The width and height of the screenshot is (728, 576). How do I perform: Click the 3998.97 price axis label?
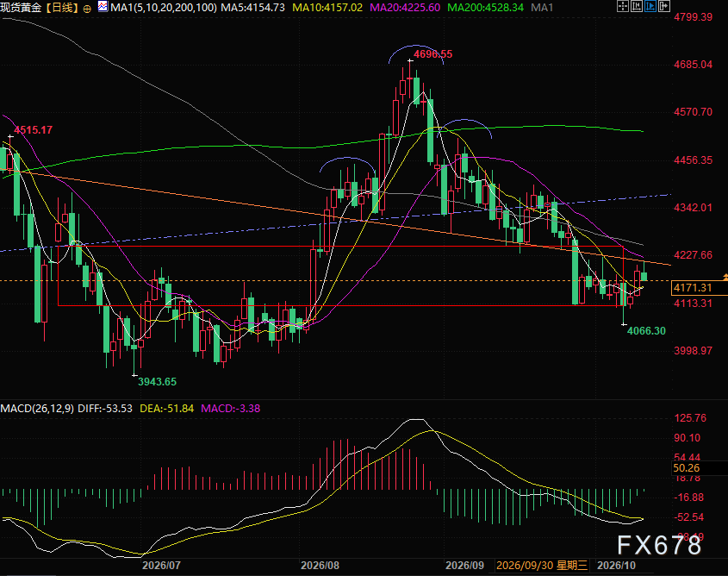coord(694,351)
